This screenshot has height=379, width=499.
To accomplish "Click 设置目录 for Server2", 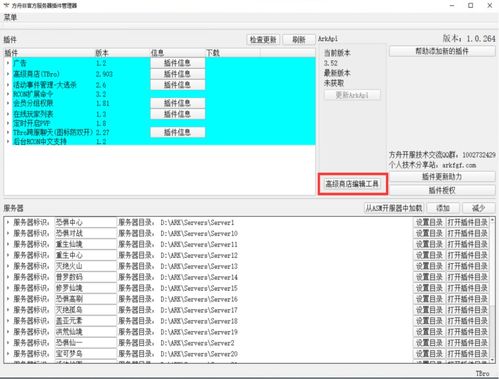I will (x=429, y=343).
